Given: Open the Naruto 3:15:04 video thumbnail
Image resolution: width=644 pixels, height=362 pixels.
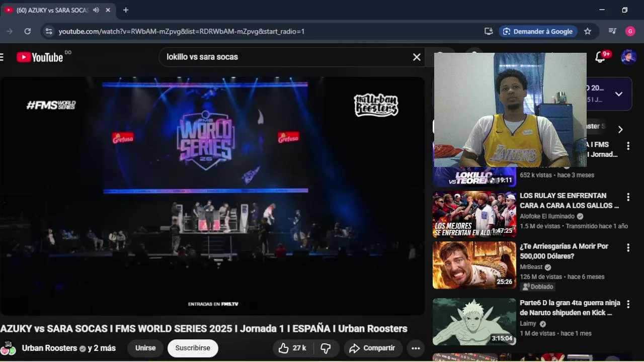Looking at the screenshot, I should pos(474,322).
